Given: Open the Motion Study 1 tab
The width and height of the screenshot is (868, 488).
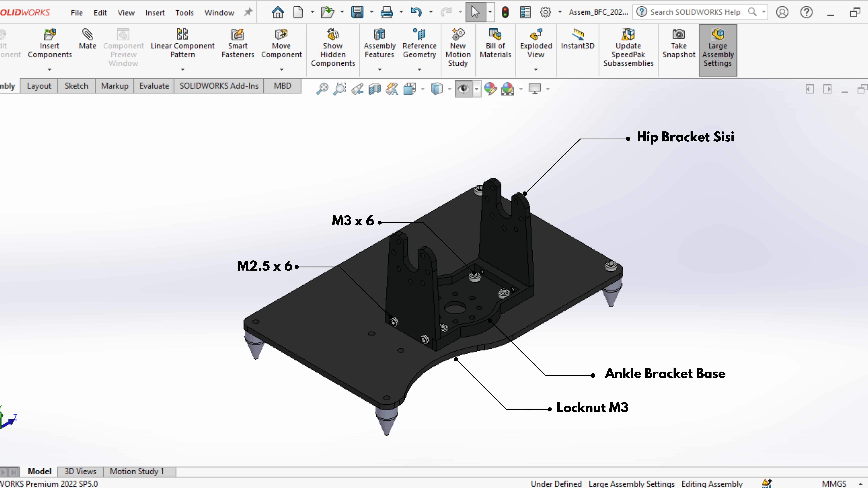Looking at the screenshot, I should tap(137, 472).
